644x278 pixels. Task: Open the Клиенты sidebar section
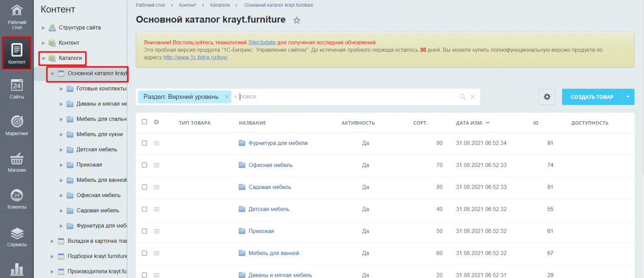[x=17, y=199]
